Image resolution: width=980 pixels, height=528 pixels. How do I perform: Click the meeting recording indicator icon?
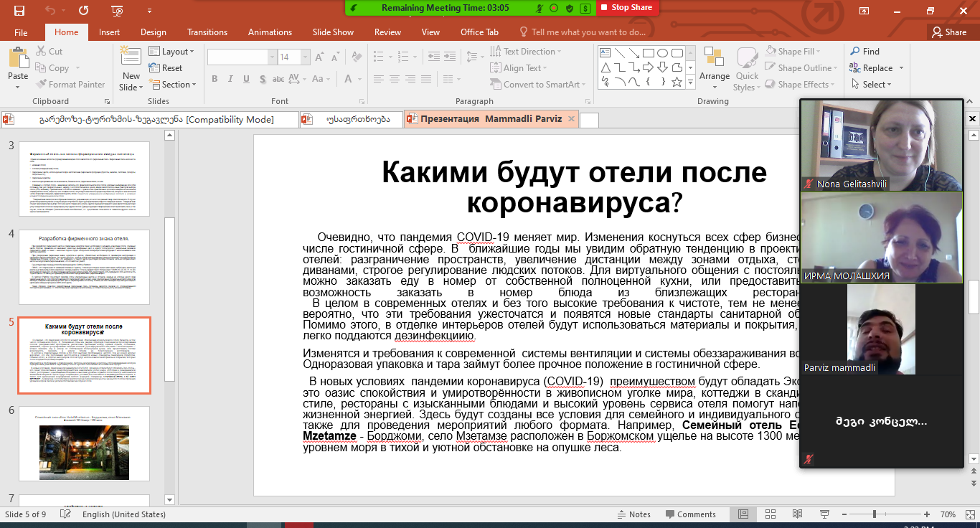coord(555,7)
